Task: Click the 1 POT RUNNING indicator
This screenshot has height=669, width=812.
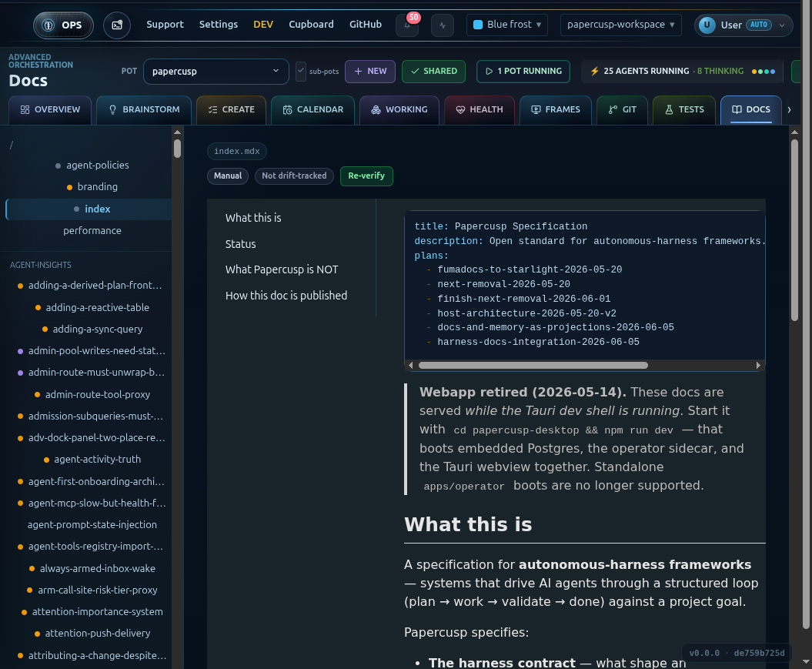Action: [523, 72]
